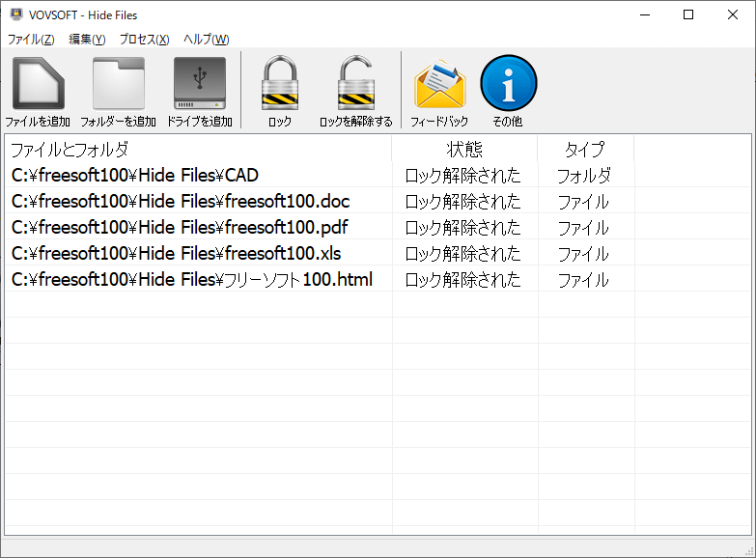Screen dimensions: 756x558
Task: Click the 状態 column header
Action: 464,149
